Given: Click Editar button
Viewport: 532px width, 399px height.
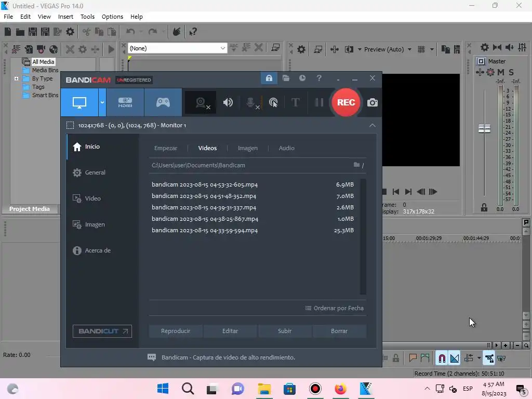Looking at the screenshot, I should click(230, 331).
